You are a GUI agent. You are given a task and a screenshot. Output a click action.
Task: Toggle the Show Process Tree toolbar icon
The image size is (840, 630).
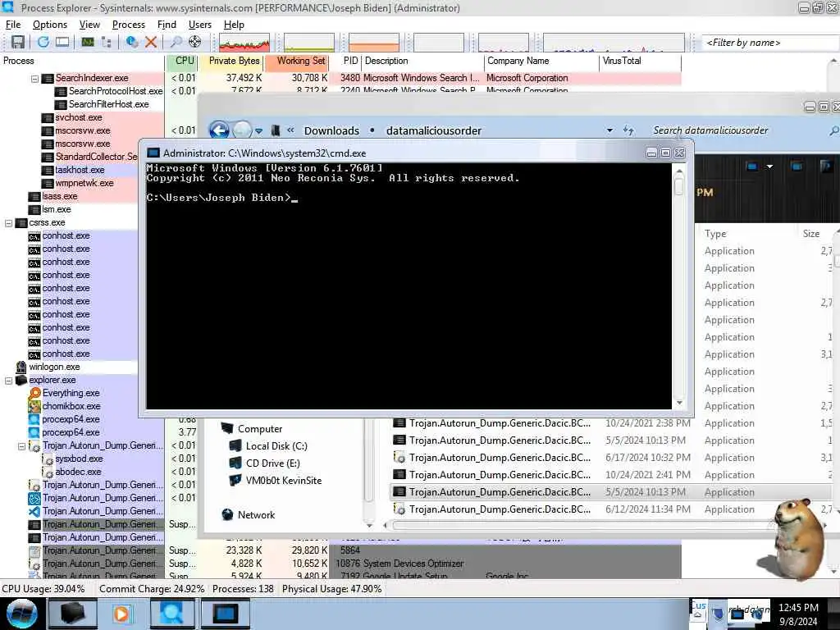pos(107,43)
